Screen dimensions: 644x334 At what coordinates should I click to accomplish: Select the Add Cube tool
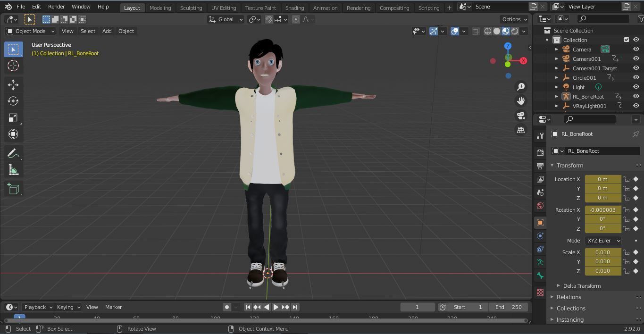[x=13, y=189]
